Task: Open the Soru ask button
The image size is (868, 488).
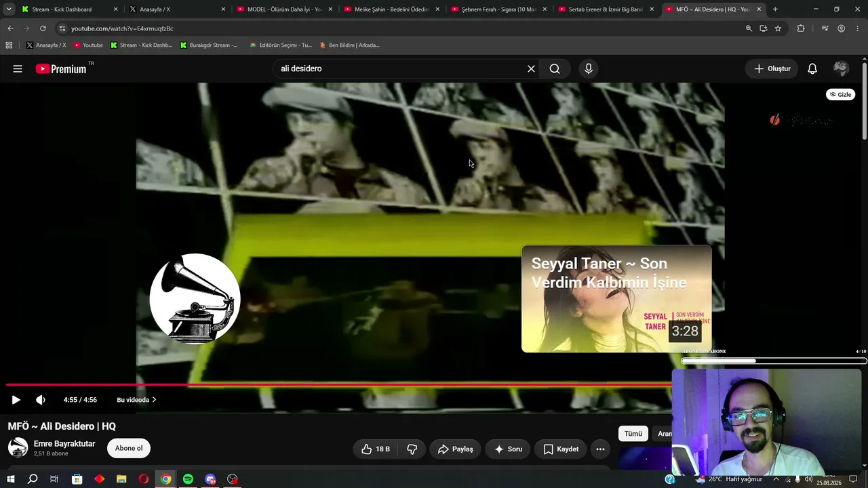Action: [508, 449]
